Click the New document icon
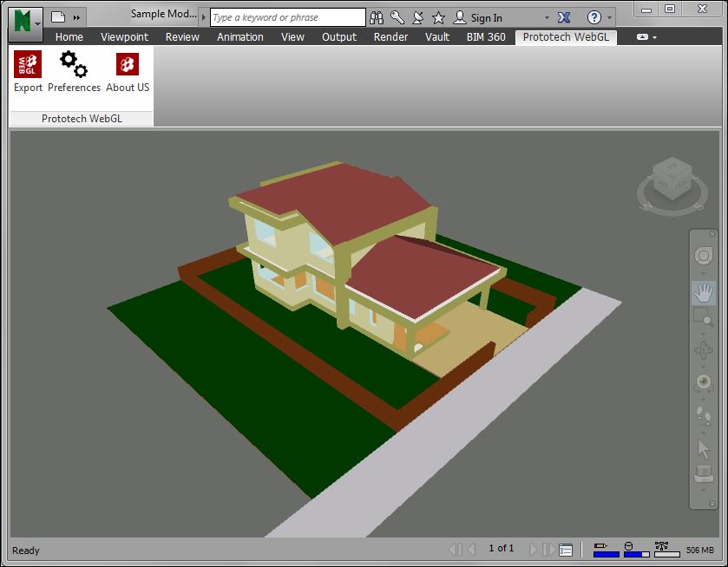The width and height of the screenshot is (728, 567). 58,17
